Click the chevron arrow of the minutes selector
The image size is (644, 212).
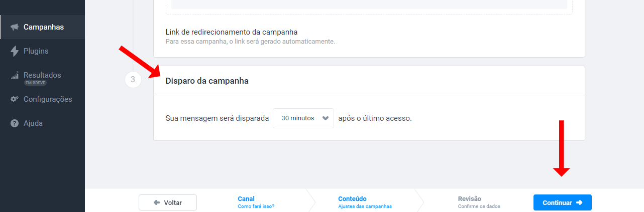(325, 118)
